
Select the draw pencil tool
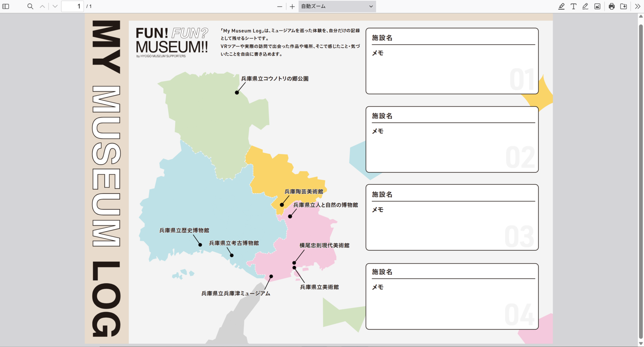(585, 6)
